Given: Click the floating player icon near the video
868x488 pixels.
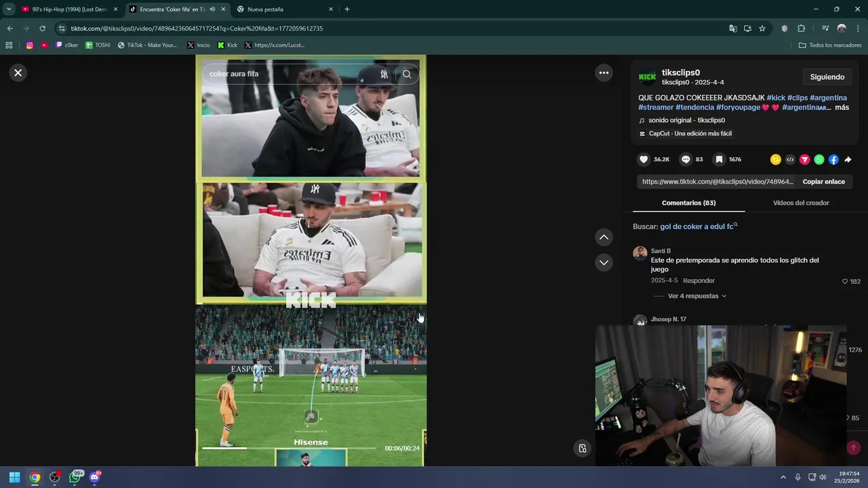Looking at the screenshot, I should [582, 448].
